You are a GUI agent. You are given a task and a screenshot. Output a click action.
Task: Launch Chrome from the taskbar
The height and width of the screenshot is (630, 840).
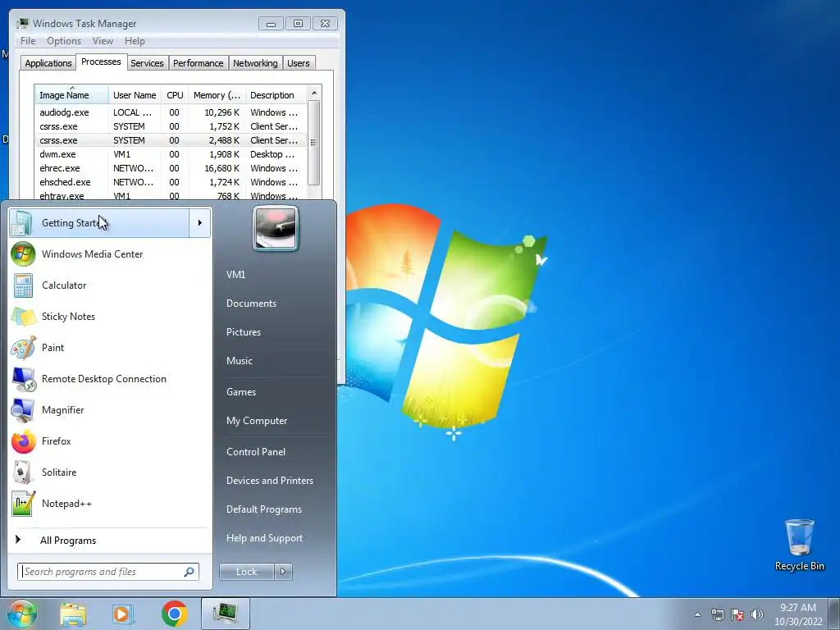click(x=174, y=614)
